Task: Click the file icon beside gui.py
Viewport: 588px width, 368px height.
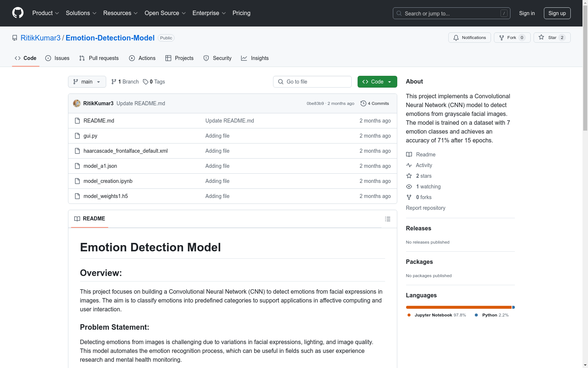Action: point(77,136)
